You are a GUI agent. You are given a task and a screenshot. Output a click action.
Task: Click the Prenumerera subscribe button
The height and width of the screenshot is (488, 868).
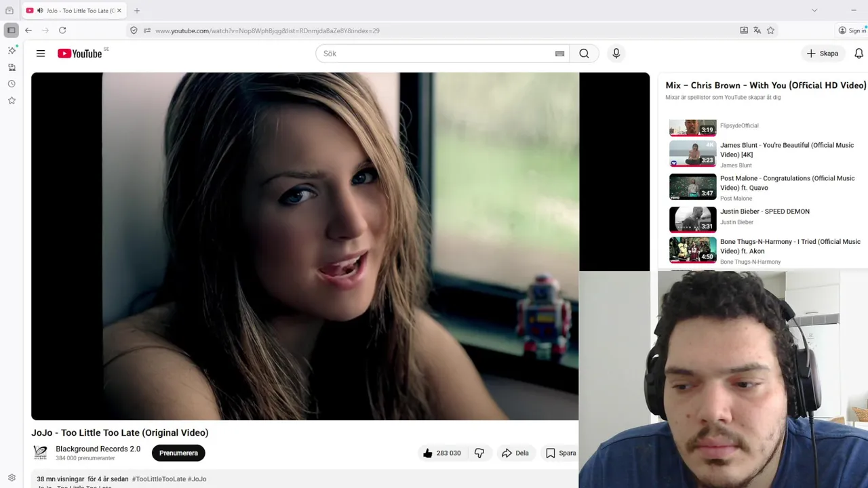178,453
